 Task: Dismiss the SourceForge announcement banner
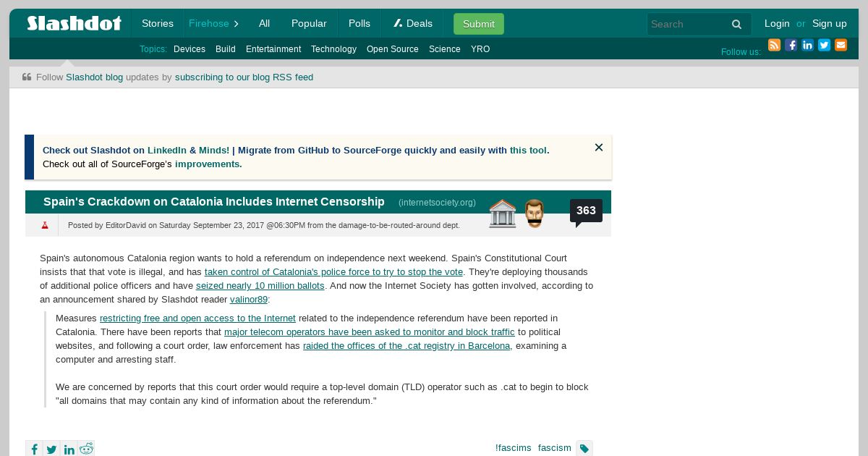tap(599, 148)
